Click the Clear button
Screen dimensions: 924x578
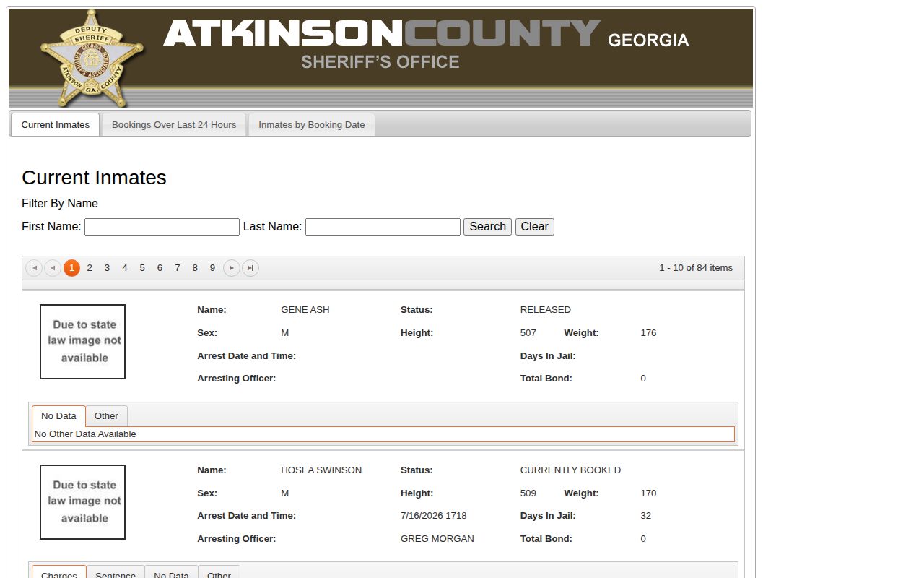535,227
